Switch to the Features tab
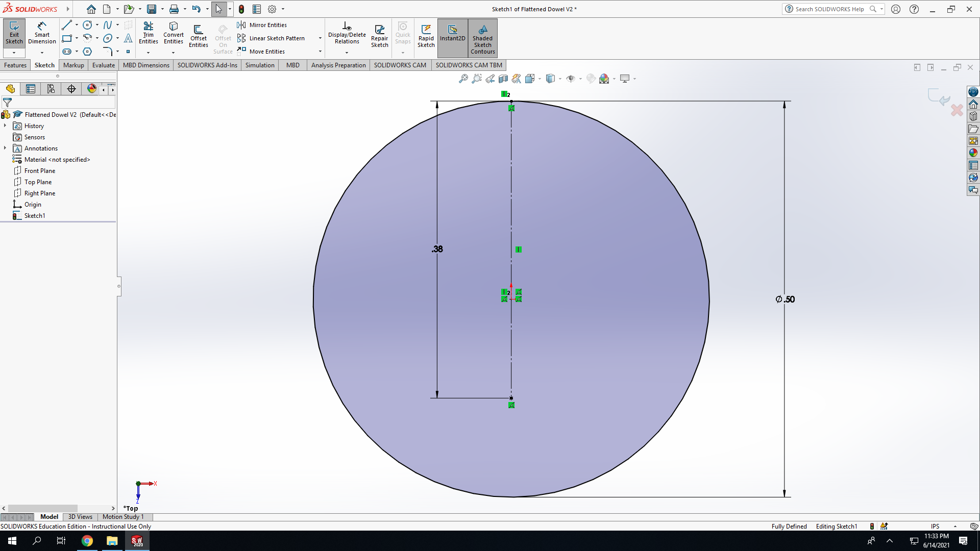The width and height of the screenshot is (980, 551). click(x=15, y=65)
